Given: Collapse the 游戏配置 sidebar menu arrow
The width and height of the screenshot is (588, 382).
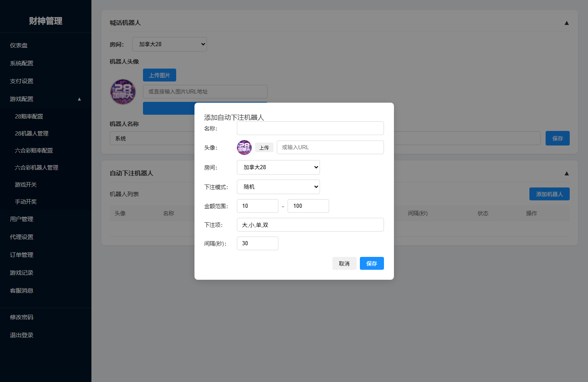Looking at the screenshot, I should pos(79,99).
